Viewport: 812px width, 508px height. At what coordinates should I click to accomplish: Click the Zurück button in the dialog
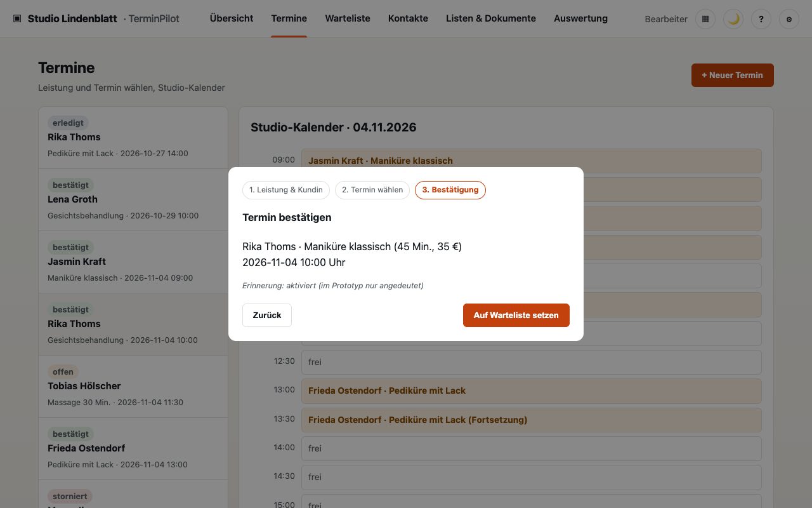267,315
